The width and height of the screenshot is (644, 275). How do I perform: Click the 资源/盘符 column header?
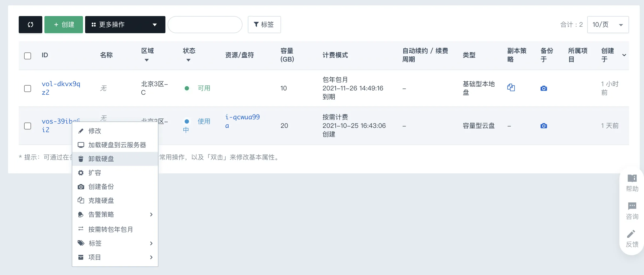click(239, 55)
